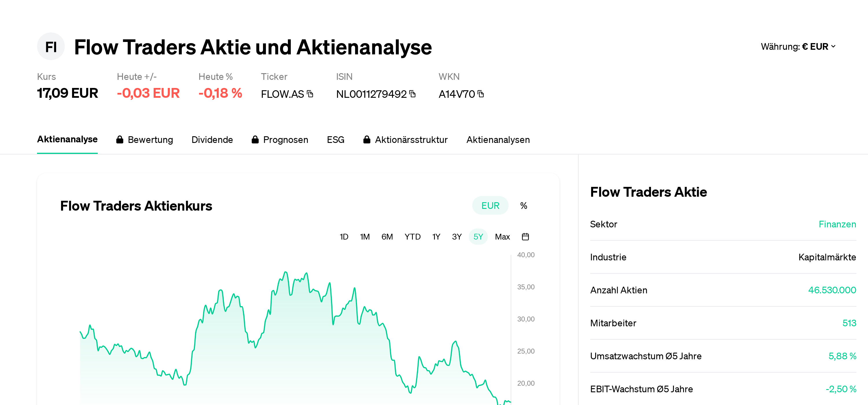This screenshot has width=868, height=405.
Task: Toggle chart display to EUR mode
Action: (490, 205)
